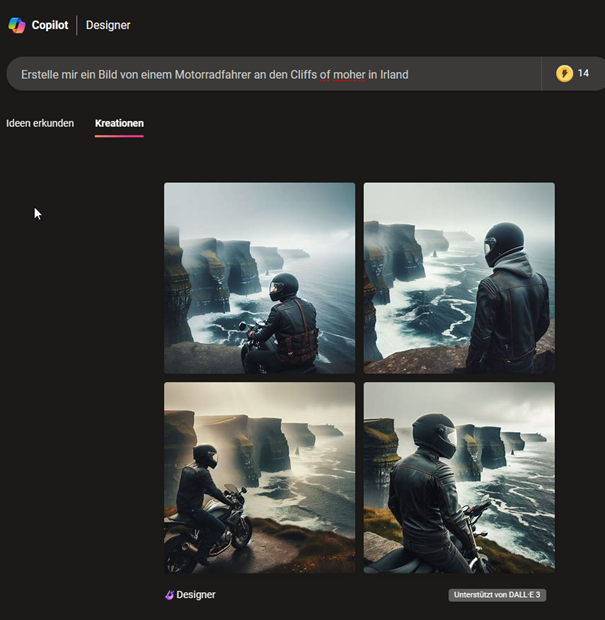Click the Designer icon below the images
Screen dimensions: 605x620
[x=169, y=595]
